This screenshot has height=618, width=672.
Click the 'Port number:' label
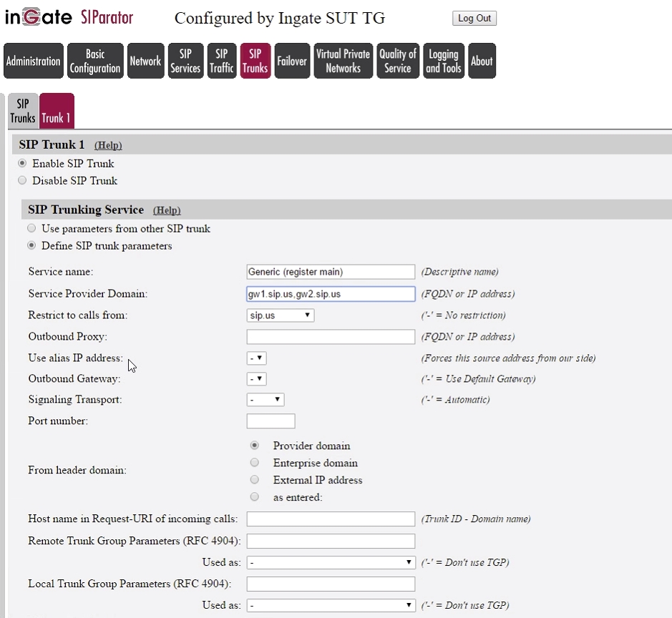click(58, 421)
